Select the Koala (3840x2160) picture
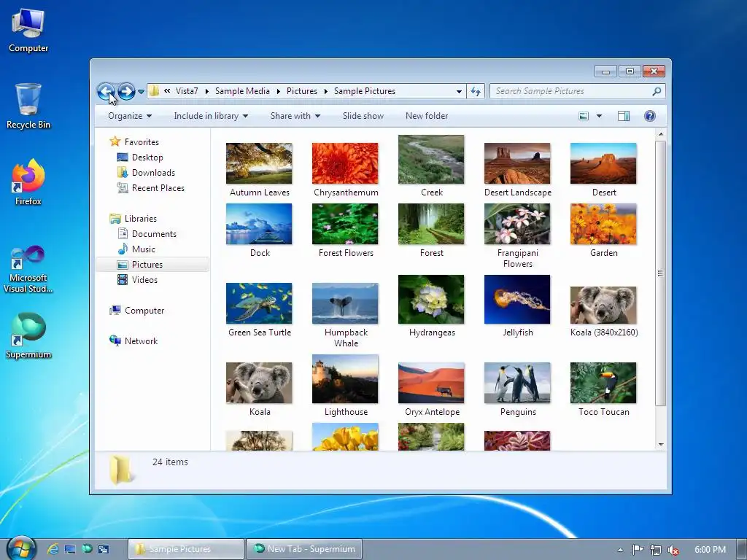747x560 pixels. point(603,311)
